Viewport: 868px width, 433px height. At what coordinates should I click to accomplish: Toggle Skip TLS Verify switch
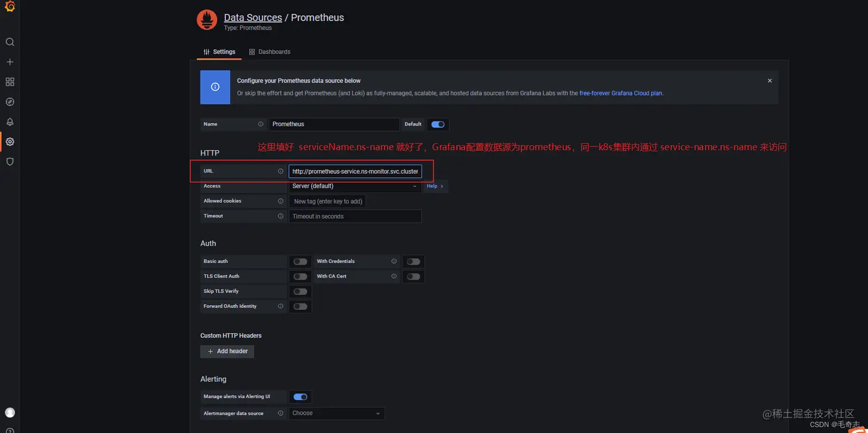pyautogui.click(x=300, y=291)
